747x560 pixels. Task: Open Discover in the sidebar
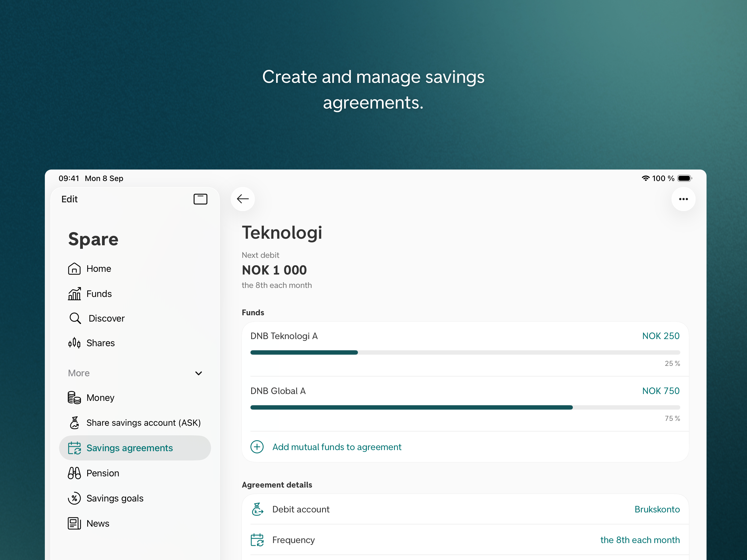[x=135, y=318]
